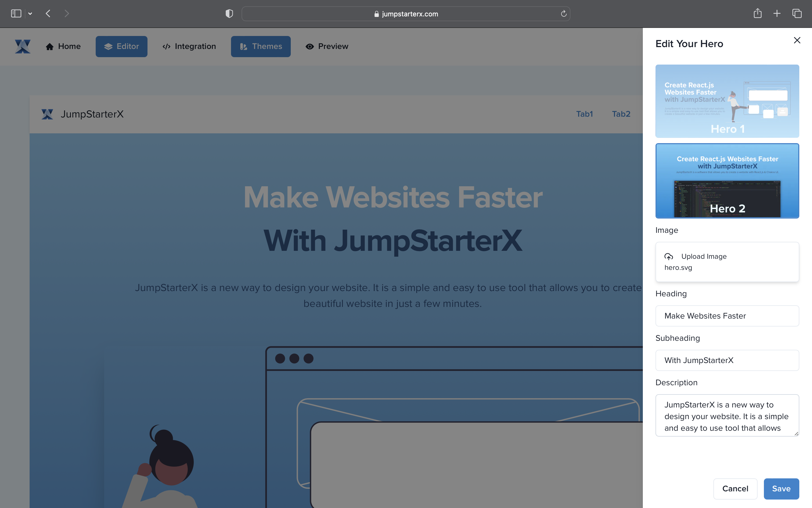Focus the Heading input field
The height and width of the screenshot is (508, 812).
727,316
